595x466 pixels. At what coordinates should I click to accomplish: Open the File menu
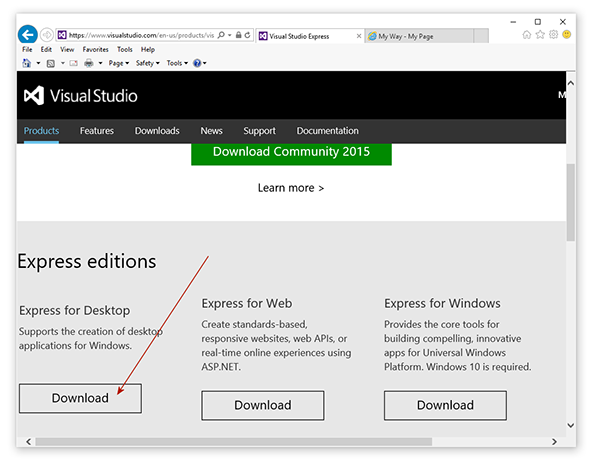(x=27, y=49)
